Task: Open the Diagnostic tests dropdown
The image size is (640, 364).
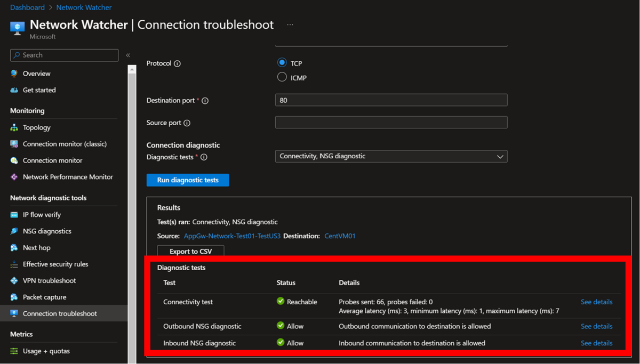Action: [x=391, y=156]
